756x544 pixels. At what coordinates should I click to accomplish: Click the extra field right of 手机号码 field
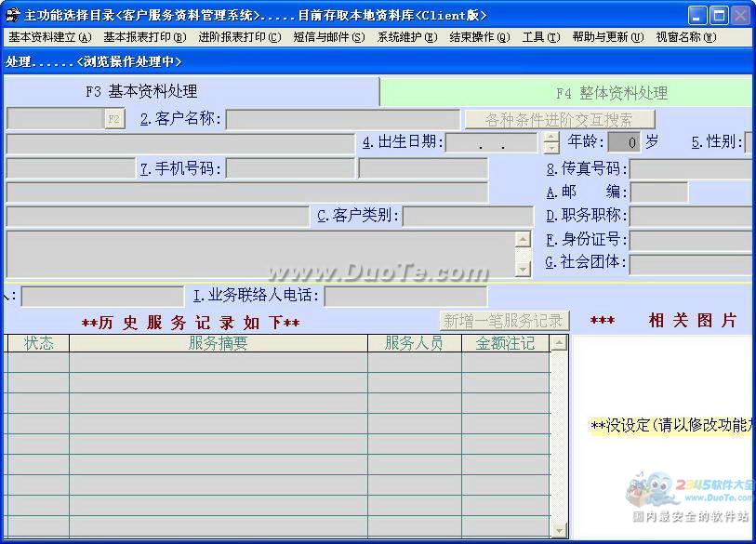(x=423, y=169)
